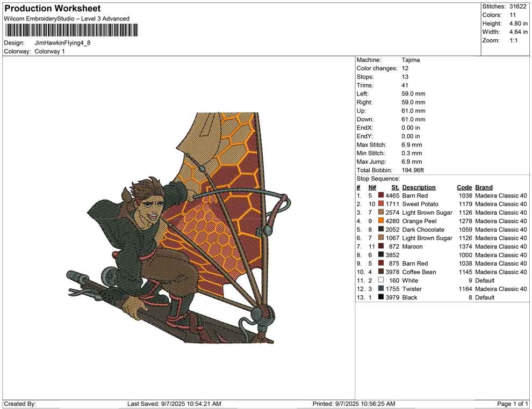Viewport: 532px width, 409px height.
Task: Select the stitch count "3978"
Action: [x=392, y=272]
